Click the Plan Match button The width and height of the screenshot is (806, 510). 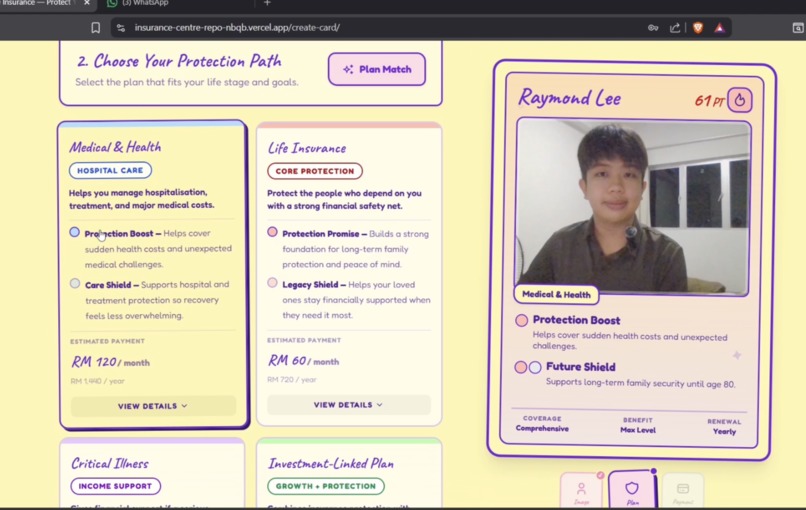click(377, 69)
